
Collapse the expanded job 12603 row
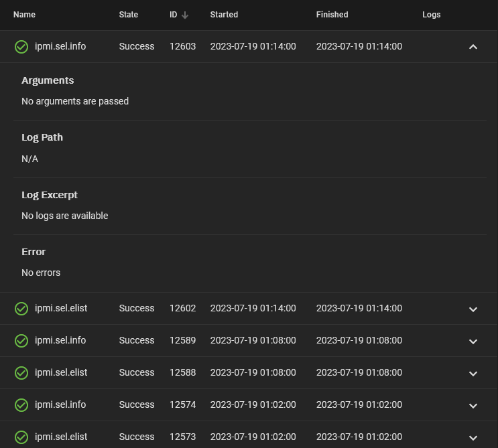coord(473,47)
